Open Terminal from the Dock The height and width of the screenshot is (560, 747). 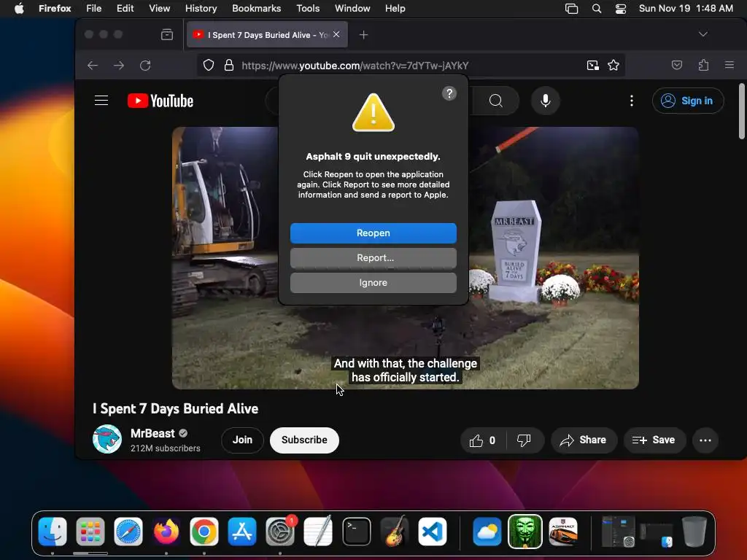[x=356, y=532]
